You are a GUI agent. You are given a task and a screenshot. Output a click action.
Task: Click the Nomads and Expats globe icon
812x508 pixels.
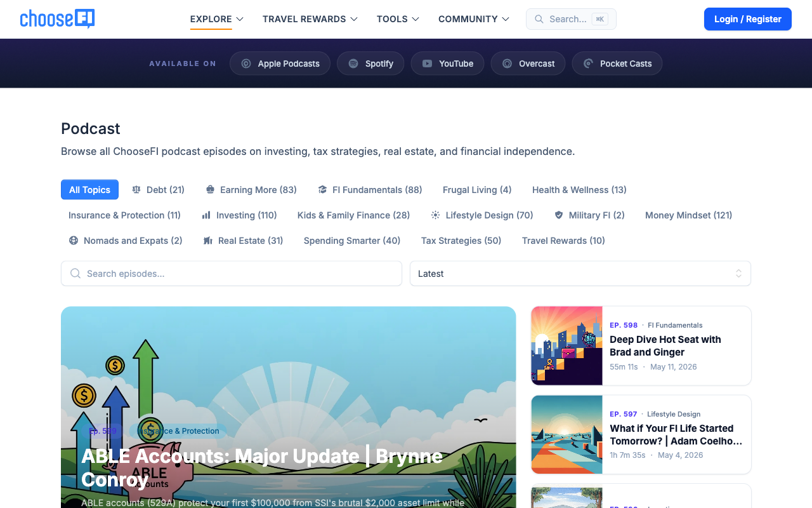(74, 241)
